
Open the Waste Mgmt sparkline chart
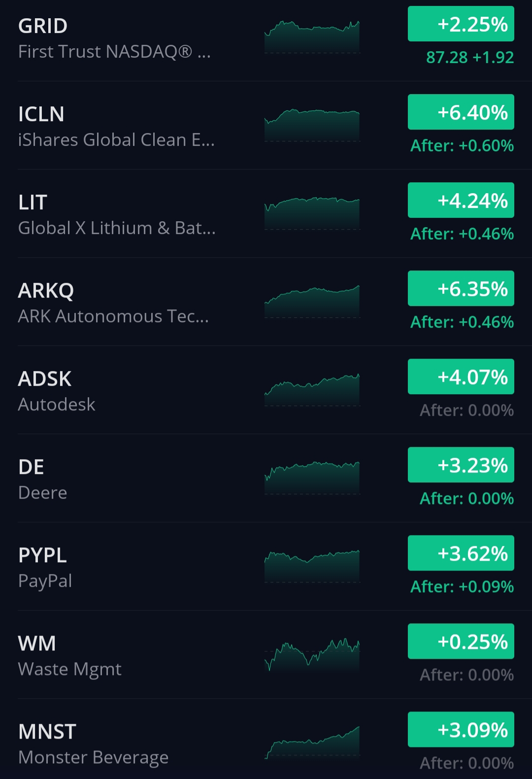(x=312, y=654)
